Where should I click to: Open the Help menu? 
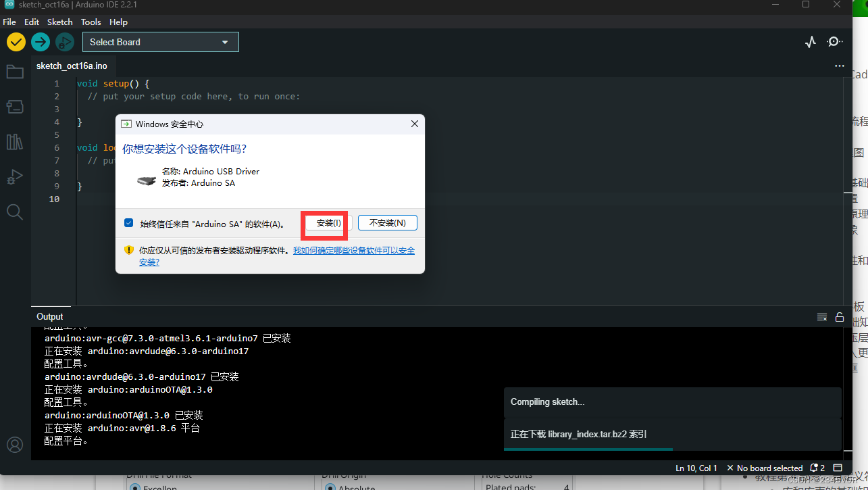click(118, 22)
